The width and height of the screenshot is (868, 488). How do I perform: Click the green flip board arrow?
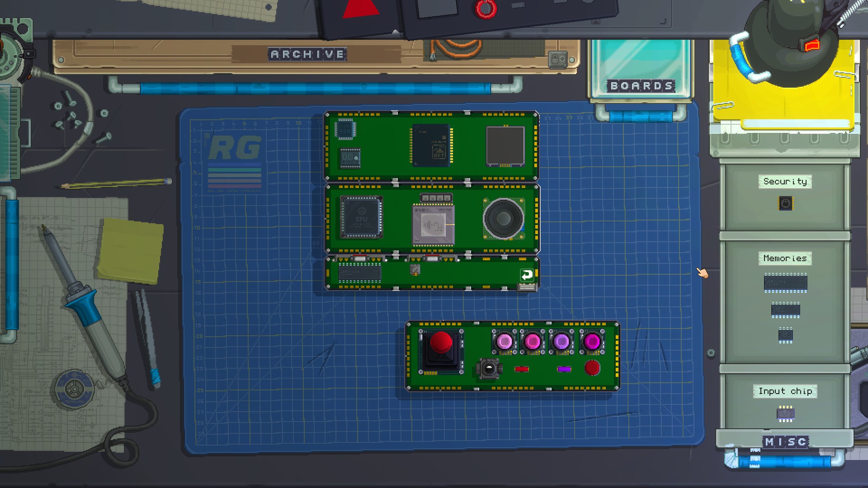tap(527, 275)
